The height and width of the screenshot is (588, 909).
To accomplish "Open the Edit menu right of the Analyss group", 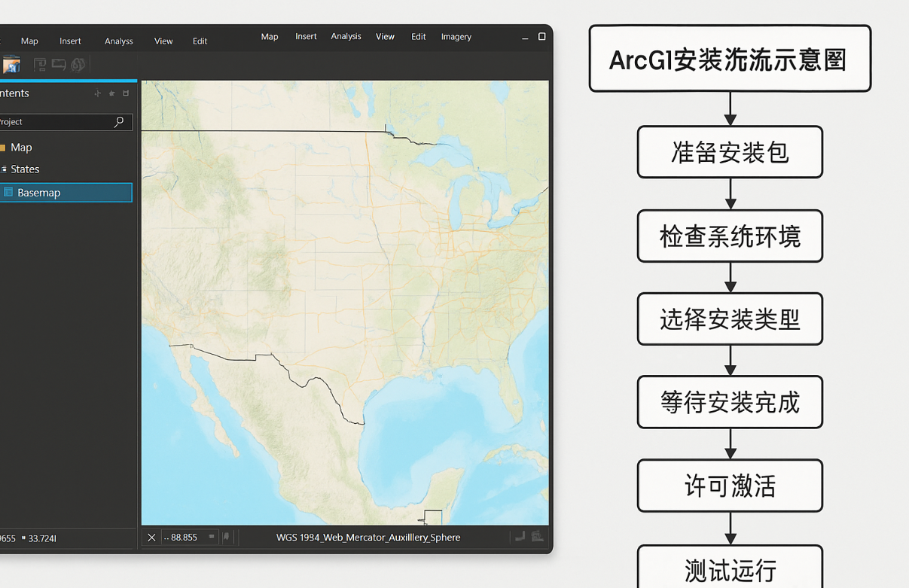I will point(200,41).
